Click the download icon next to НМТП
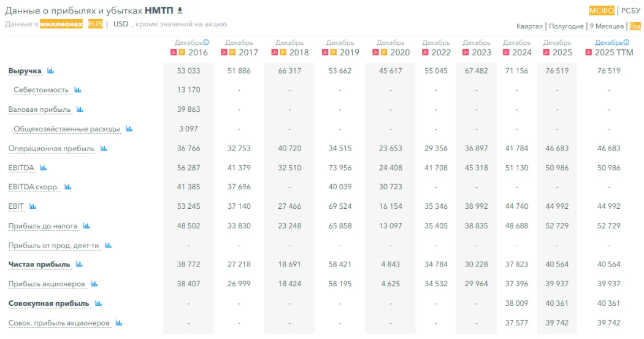Viewport: 644px width, 339px height. click(180, 10)
